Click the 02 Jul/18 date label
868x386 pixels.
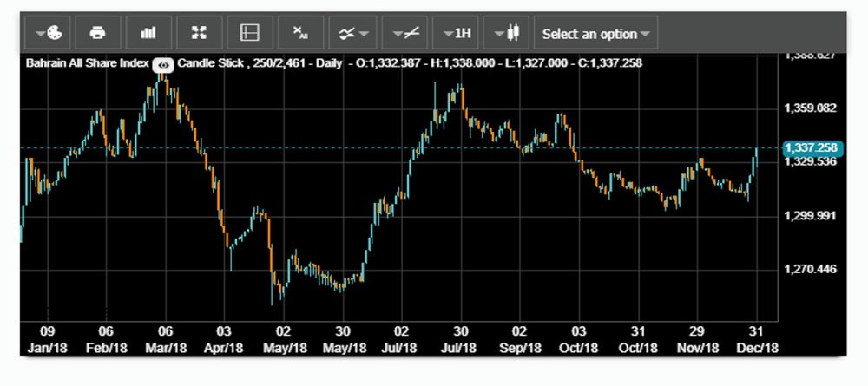[x=401, y=339]
